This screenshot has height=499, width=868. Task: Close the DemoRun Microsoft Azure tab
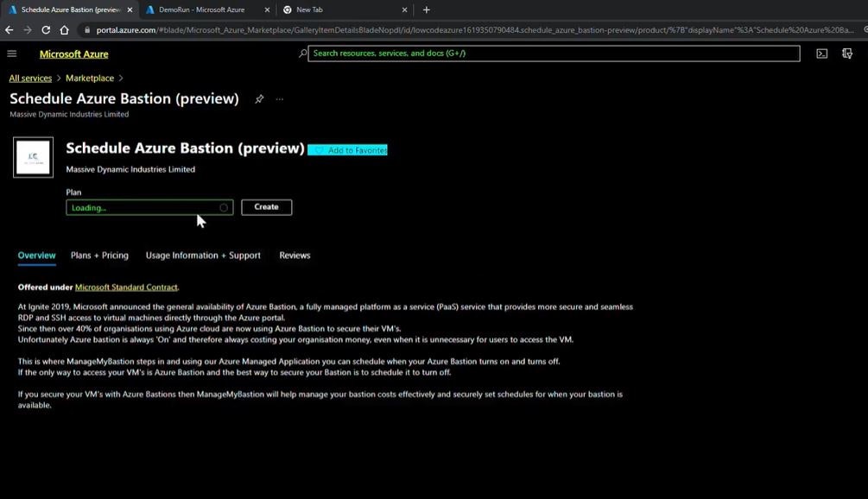(x=267, y=9)
